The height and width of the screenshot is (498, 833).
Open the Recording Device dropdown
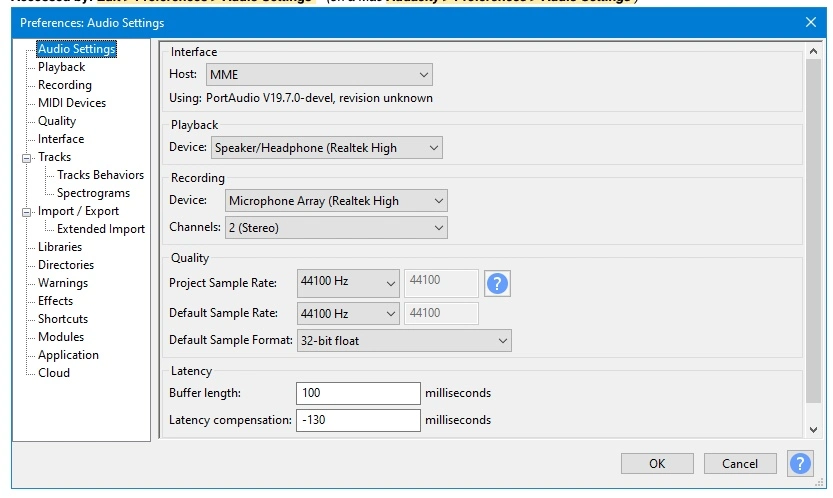point(336,201)
